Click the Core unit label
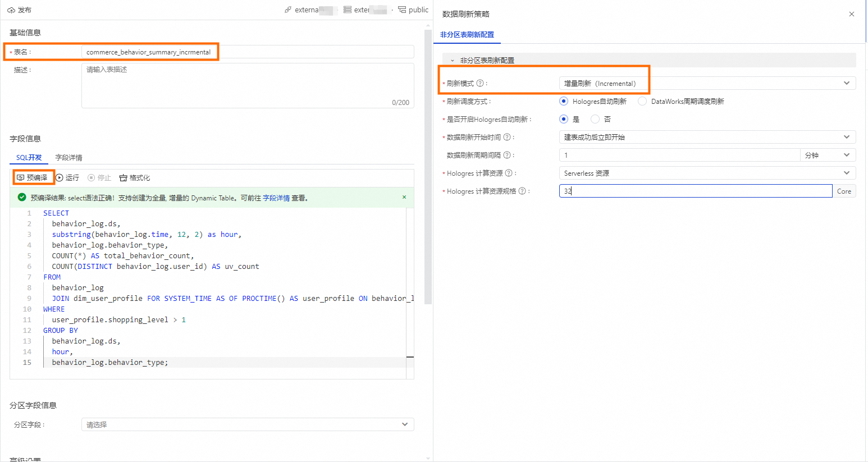 coord(844,191)
